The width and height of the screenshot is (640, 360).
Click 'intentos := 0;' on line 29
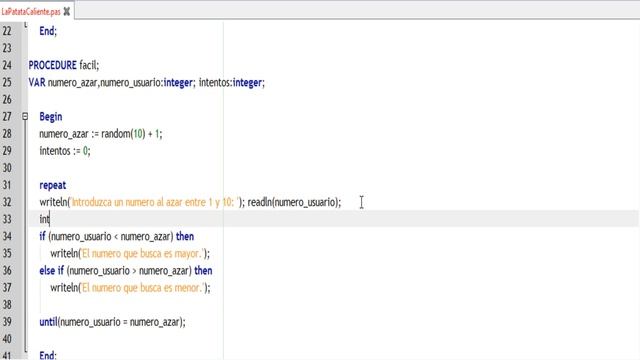click(65, 151)
